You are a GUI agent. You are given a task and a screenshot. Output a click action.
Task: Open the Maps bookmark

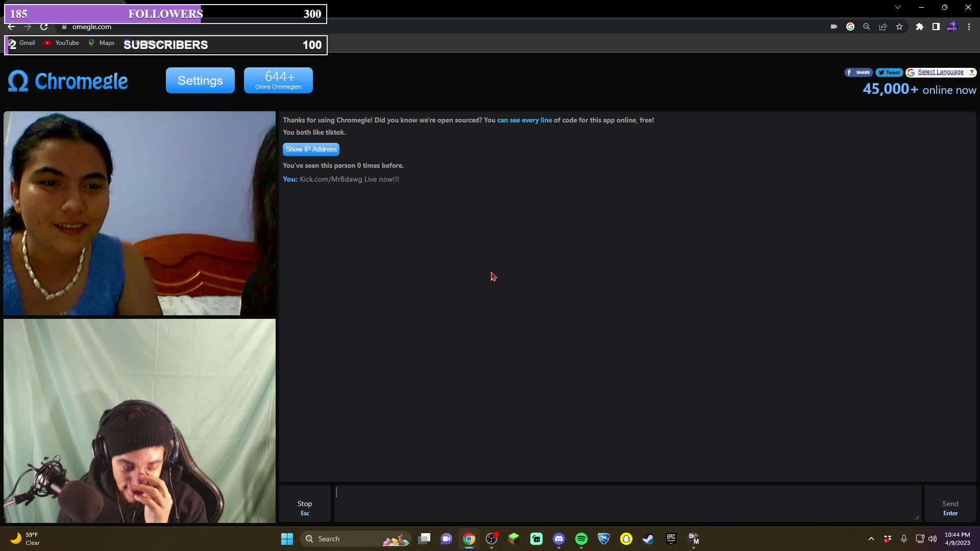pos(101,43)
